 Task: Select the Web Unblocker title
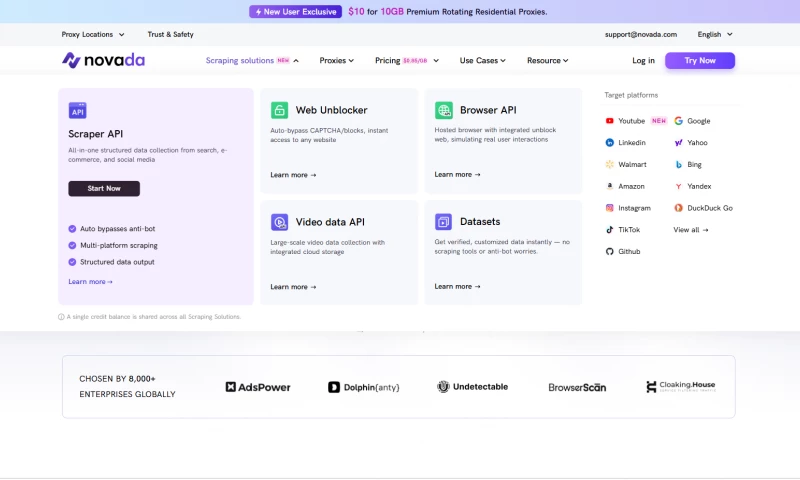332,110
